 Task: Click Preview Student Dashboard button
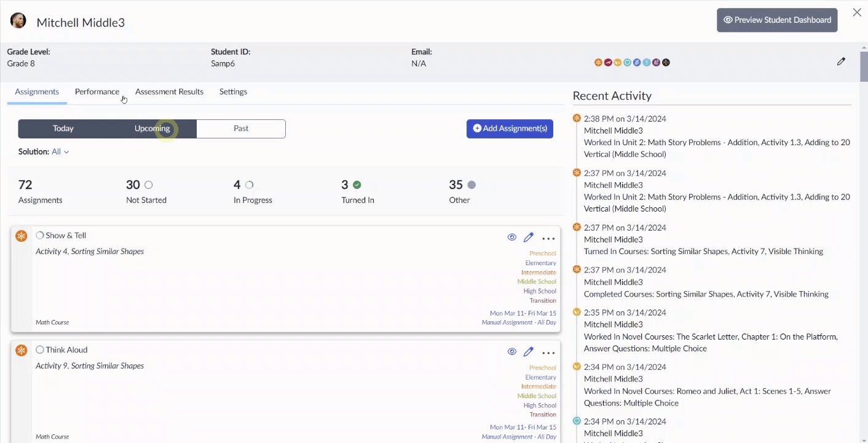coord(777,20)
